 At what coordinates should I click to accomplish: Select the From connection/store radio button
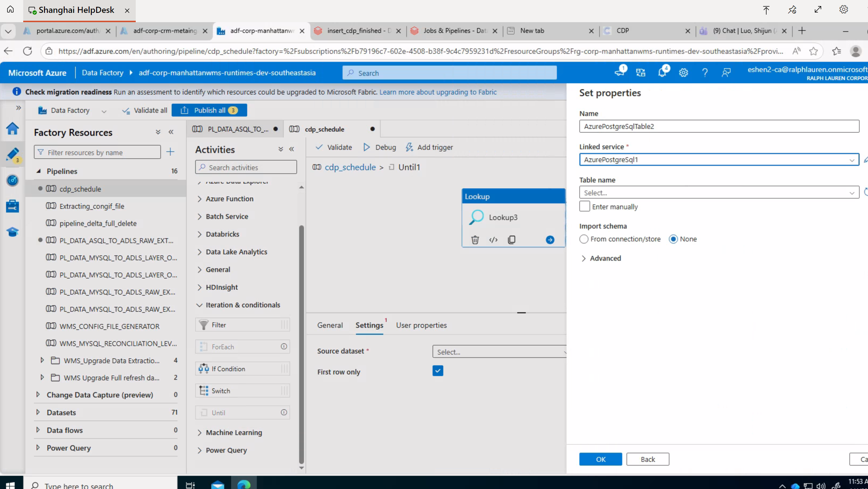coord(584,239)
